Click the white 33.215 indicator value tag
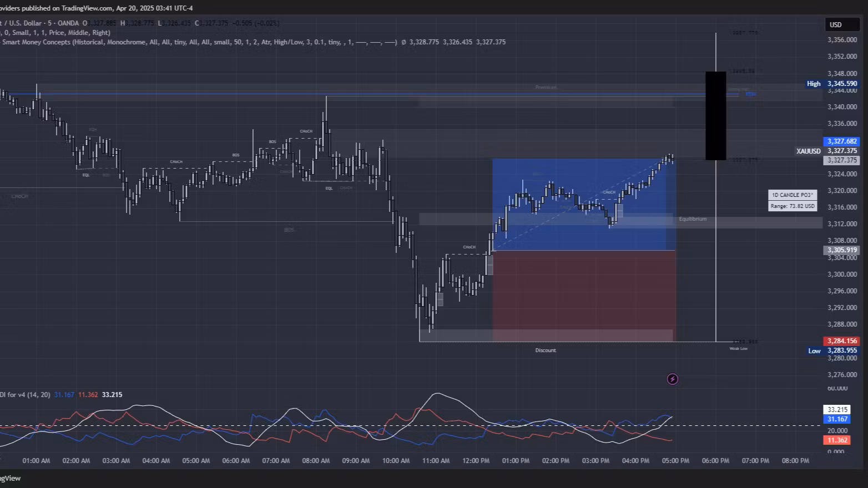Screen dimensions: 868x488 tap(837, 410)
